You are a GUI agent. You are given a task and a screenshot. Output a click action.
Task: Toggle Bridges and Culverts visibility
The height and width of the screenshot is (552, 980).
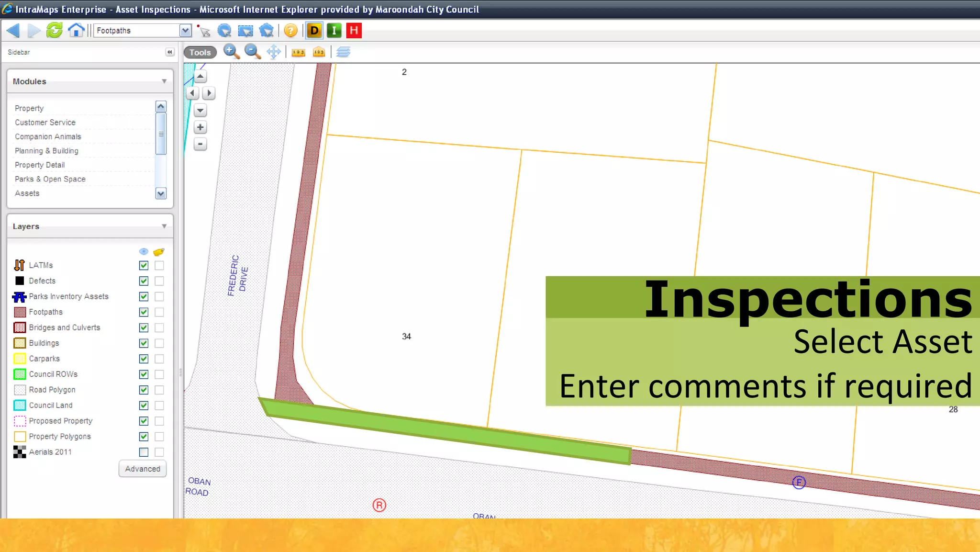(x=144, y=327)
